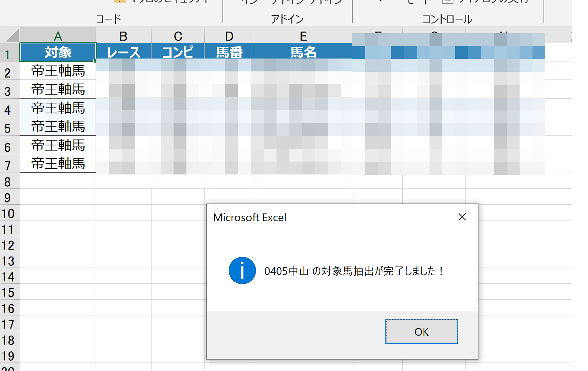Select column B header
This screenshot has width=588, height=371.
[123, 36]
